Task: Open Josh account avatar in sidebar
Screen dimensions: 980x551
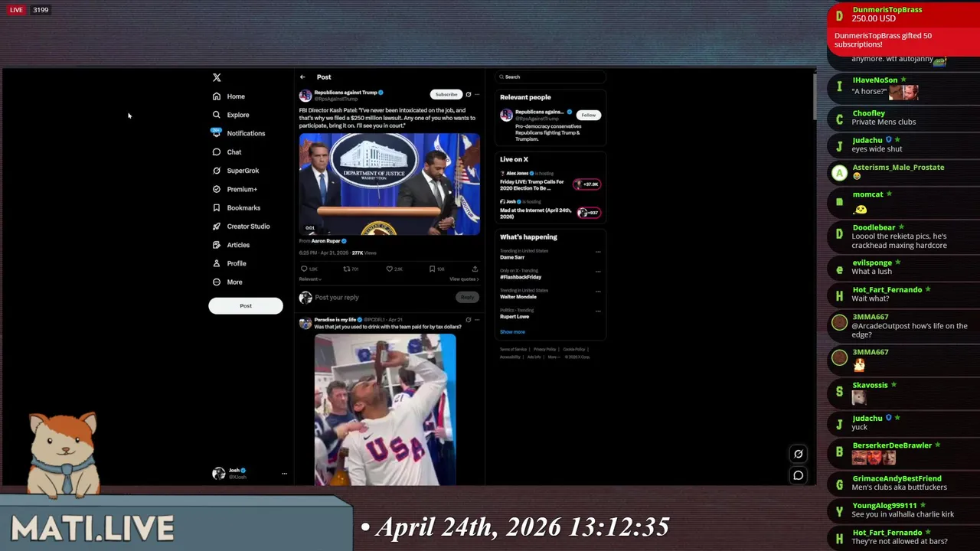Action: (x=218, y=474)
